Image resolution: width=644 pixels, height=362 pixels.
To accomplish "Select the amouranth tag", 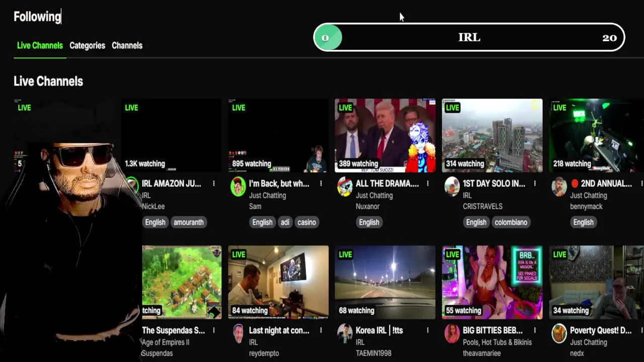I will (x=189, y=222).
